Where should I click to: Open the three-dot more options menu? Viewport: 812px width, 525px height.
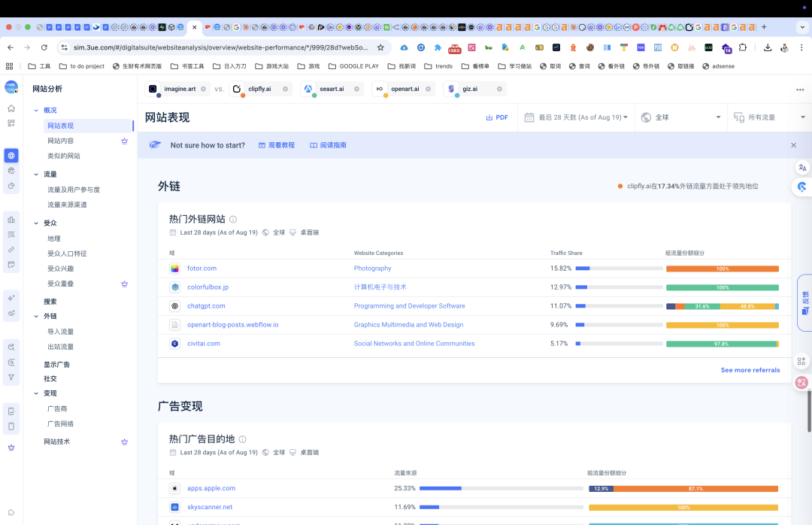[x=800, y=90]
